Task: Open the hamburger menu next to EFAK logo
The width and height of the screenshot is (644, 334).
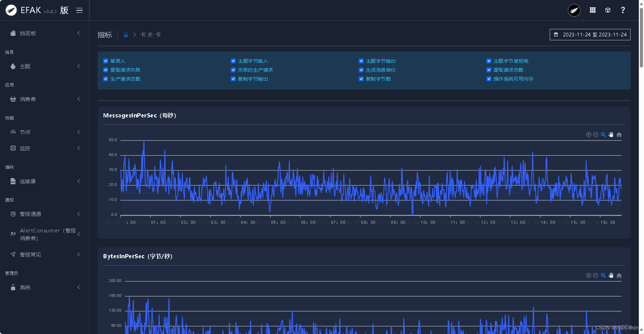Action: point(79,10)
